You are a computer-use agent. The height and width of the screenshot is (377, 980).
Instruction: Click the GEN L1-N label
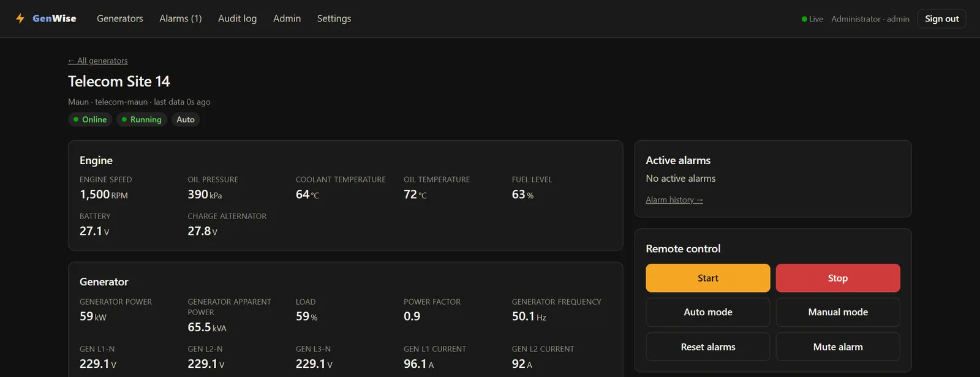97,349
